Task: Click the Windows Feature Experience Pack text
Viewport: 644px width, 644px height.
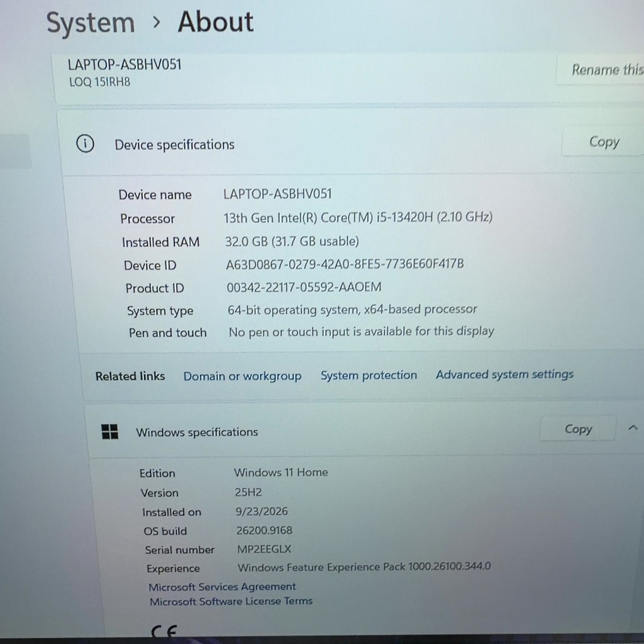Action: point(364,567)
